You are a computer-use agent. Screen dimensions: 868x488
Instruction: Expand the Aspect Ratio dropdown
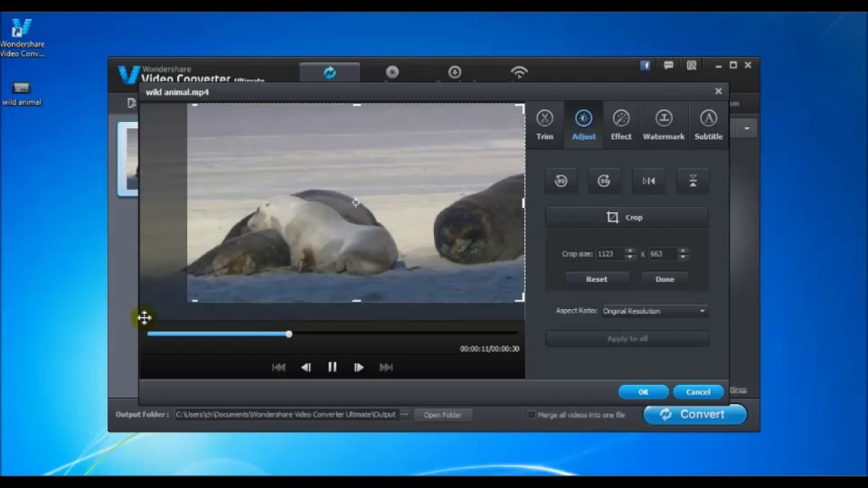[x=702, y=311]
